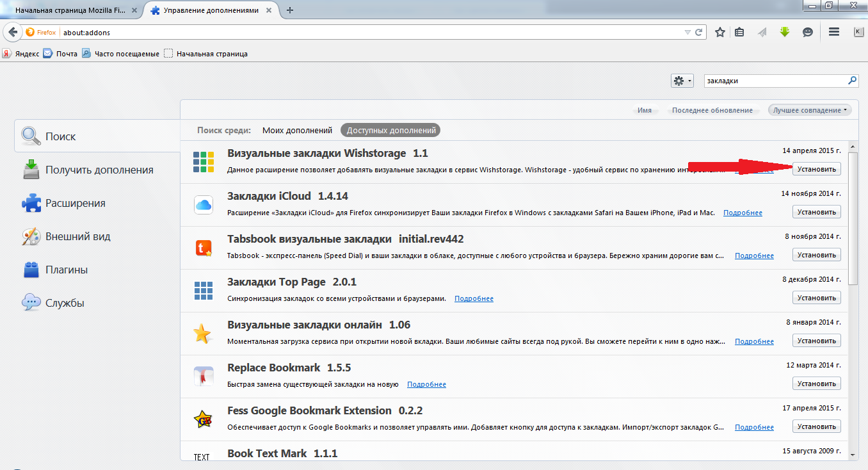
Task: Bookmark this page with the star icon
Action: pos(720,32)
